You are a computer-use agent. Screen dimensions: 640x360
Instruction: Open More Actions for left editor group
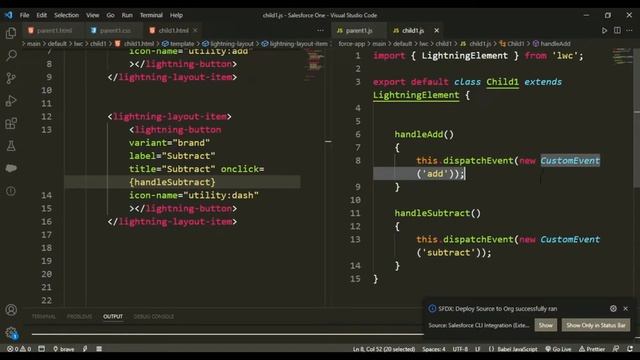click(x=320, y=31)
